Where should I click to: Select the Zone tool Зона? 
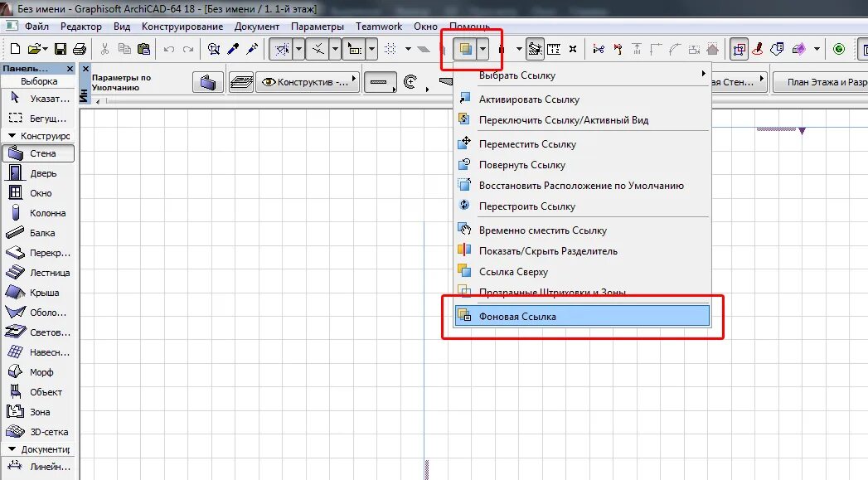pyautogui.click(x=38, y=412)
